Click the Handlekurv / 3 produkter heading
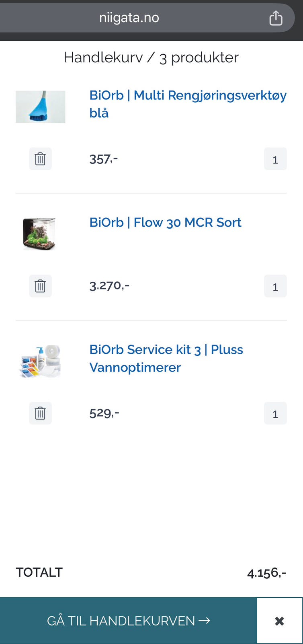303x644 pixels. click(x=151, y=58)
